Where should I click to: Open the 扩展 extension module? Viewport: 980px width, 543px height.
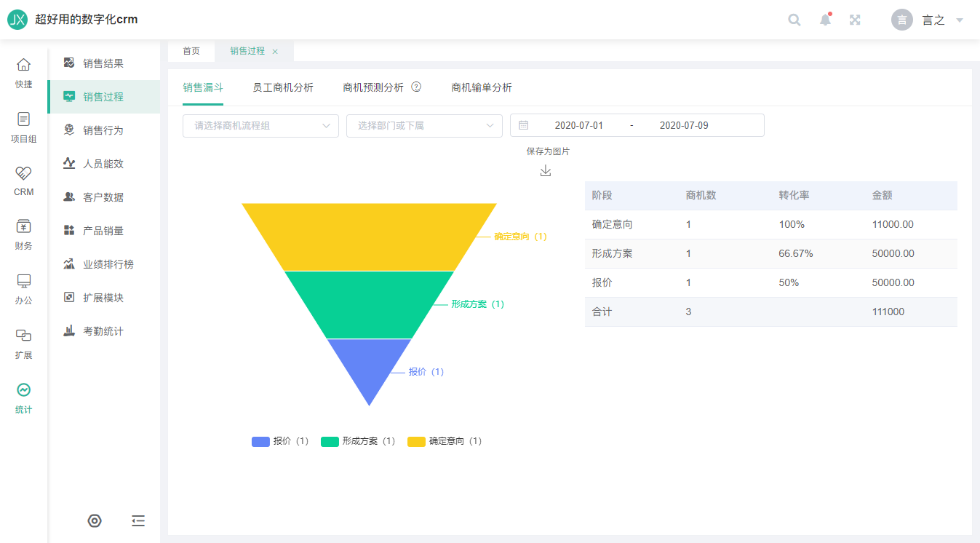click(x=24, y=344)
